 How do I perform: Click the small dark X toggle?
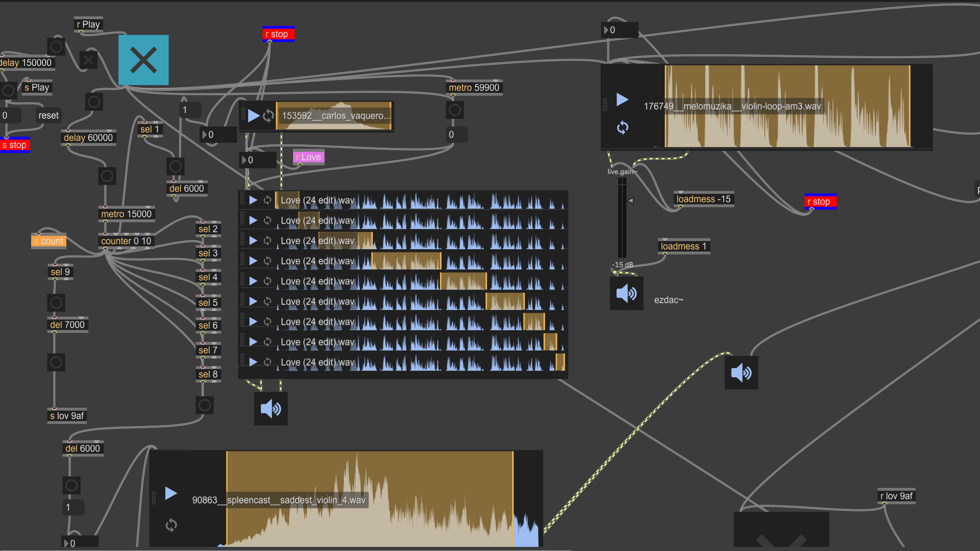[88, 60]
